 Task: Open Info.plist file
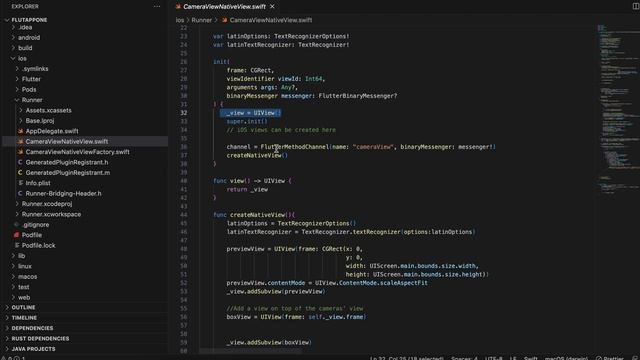pyautogui.click(x=38, y=183)
